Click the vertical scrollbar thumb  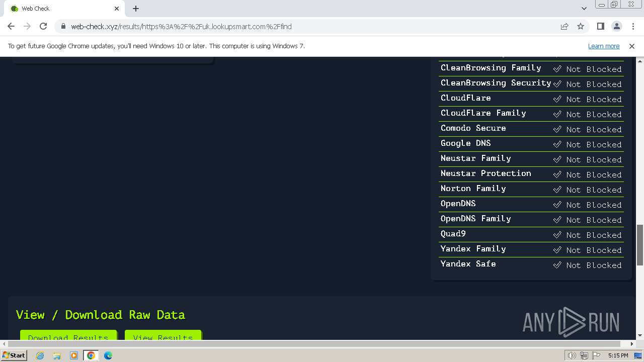pos(640,245)
